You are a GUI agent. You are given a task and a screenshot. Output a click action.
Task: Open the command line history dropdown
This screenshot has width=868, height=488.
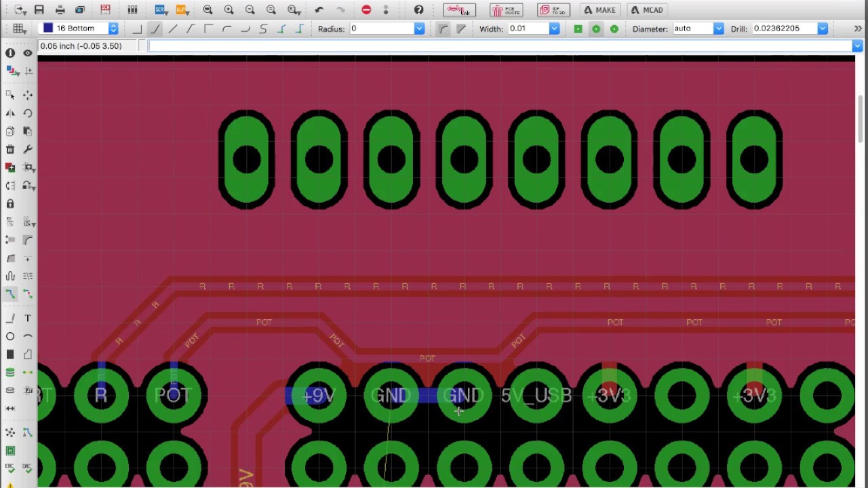click(858, 46)
